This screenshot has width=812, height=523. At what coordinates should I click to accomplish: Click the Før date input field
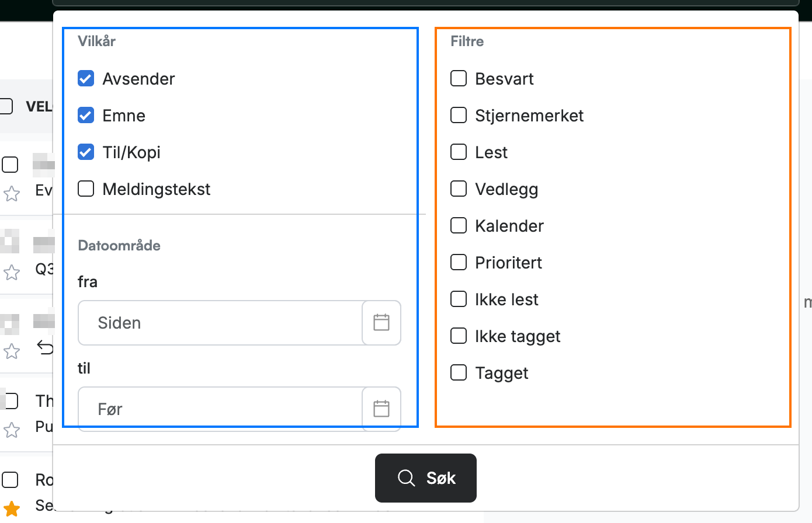click(220, 409)
